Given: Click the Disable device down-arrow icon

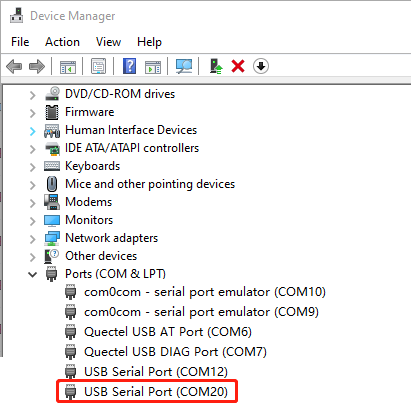Looking at the screenshot, I should click(x=261, y=66).
